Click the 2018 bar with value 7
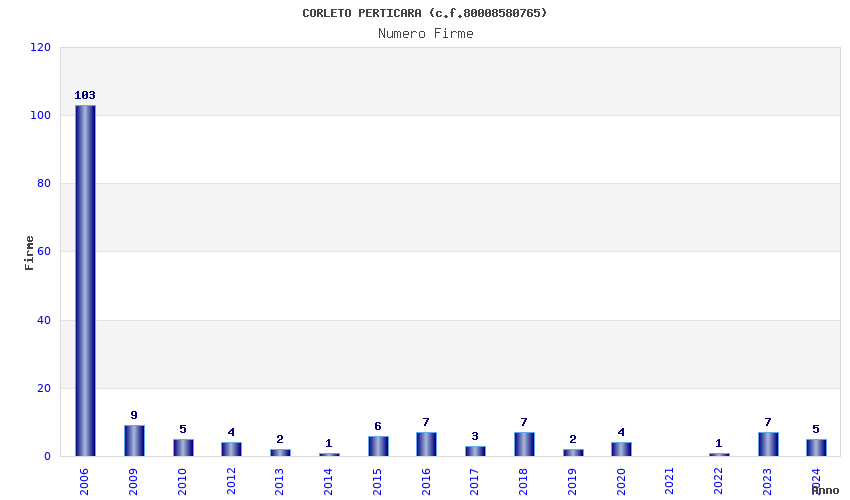This screenshot has height=500, width=850. pos(524,444)
